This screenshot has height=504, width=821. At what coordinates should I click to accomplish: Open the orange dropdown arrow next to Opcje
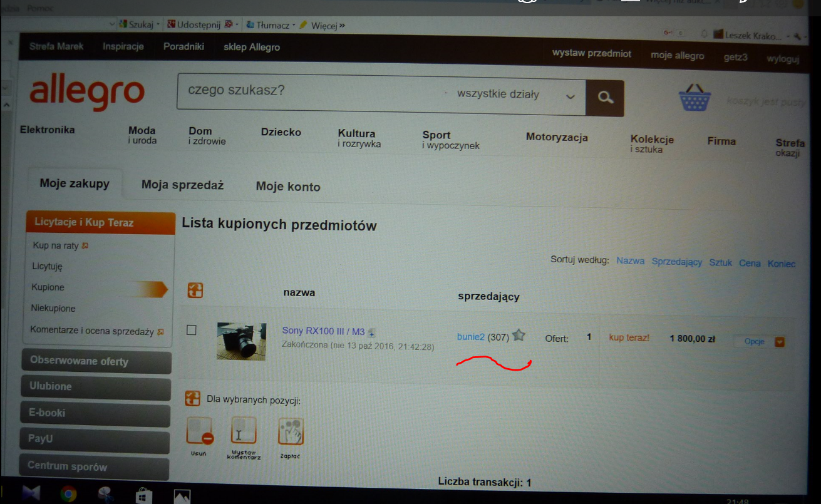780,342
